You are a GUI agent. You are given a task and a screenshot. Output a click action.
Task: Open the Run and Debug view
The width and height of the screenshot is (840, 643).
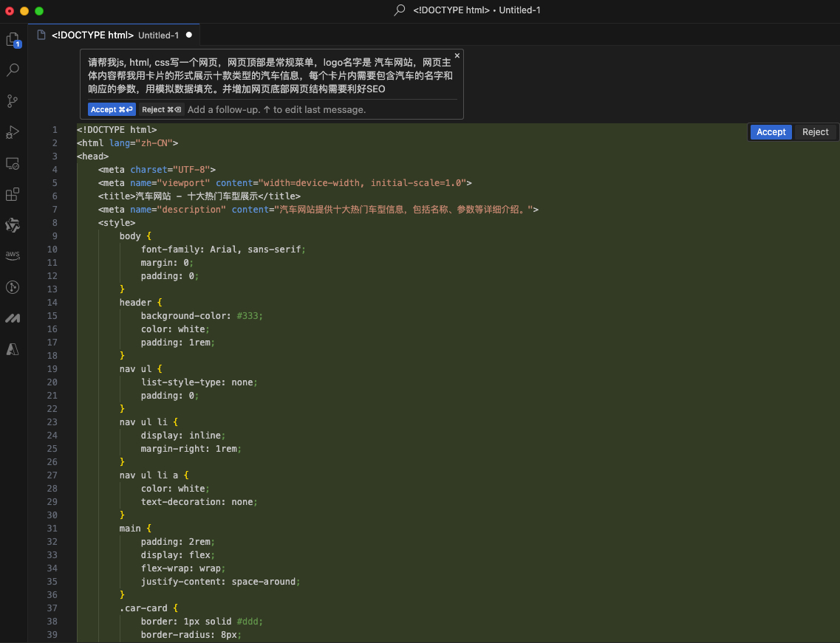(13, 132)
